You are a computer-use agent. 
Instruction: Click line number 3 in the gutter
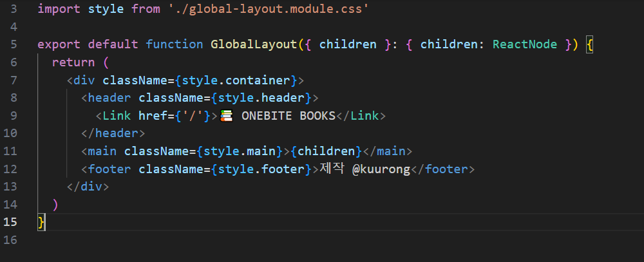(x=14, y=9)
